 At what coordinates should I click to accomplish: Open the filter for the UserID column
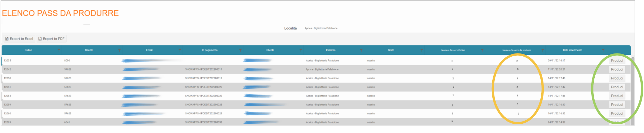119,50
